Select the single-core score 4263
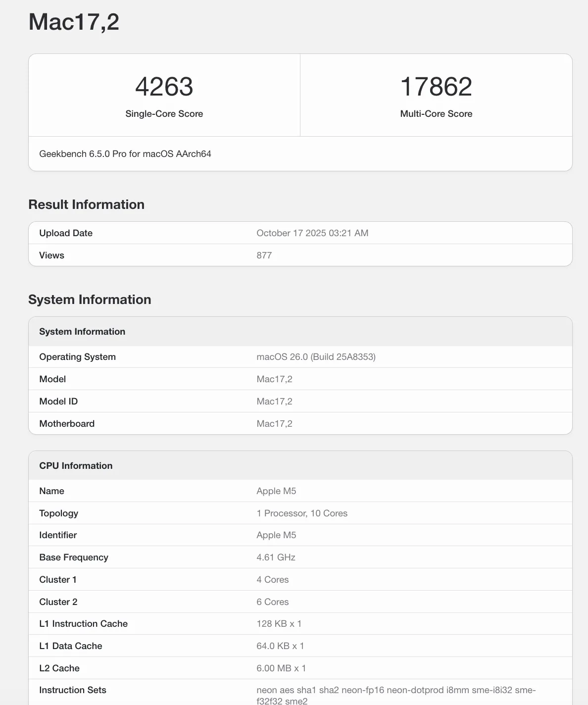 tap(164, 87)
